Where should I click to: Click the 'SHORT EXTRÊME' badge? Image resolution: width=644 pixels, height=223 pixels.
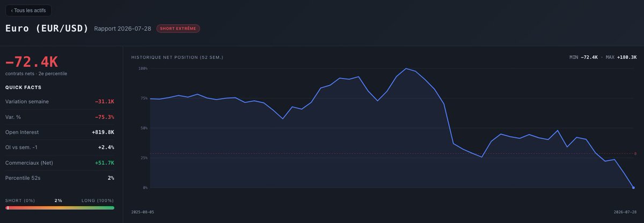coord(178,28)
